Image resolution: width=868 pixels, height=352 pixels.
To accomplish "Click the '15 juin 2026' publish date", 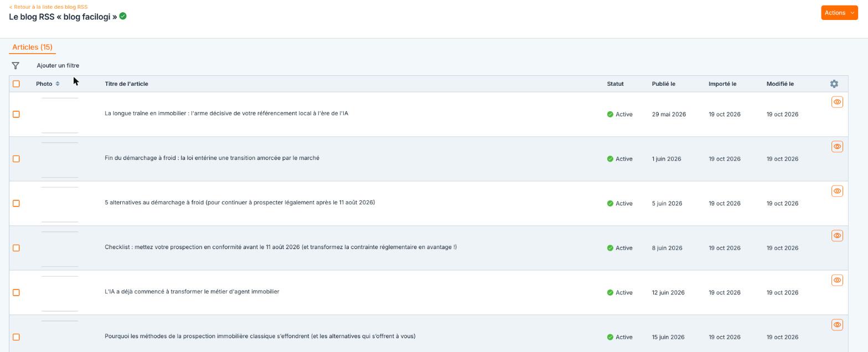I will click(668, 337).
